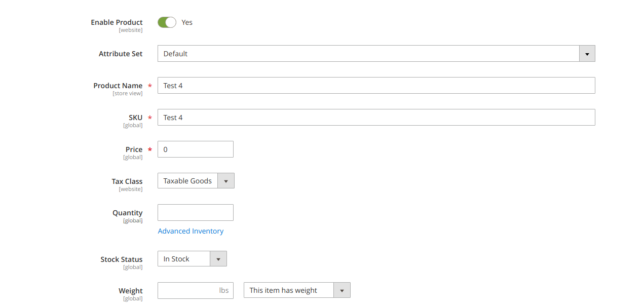644x307 pixels.
Task: Click the Weight field with lbs hint
Action: [195, 290]
